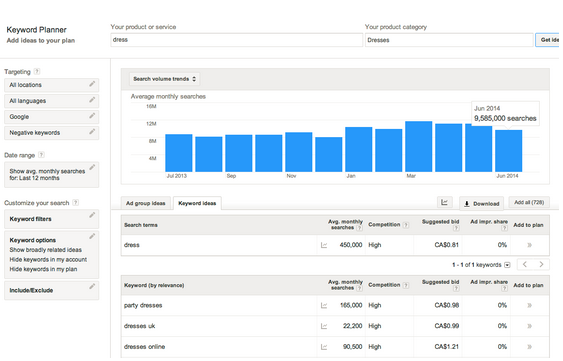Open Date range help question mark
The height and width of the screenshot is (361, 563).
pyautogui.click(x=42, y=155)
